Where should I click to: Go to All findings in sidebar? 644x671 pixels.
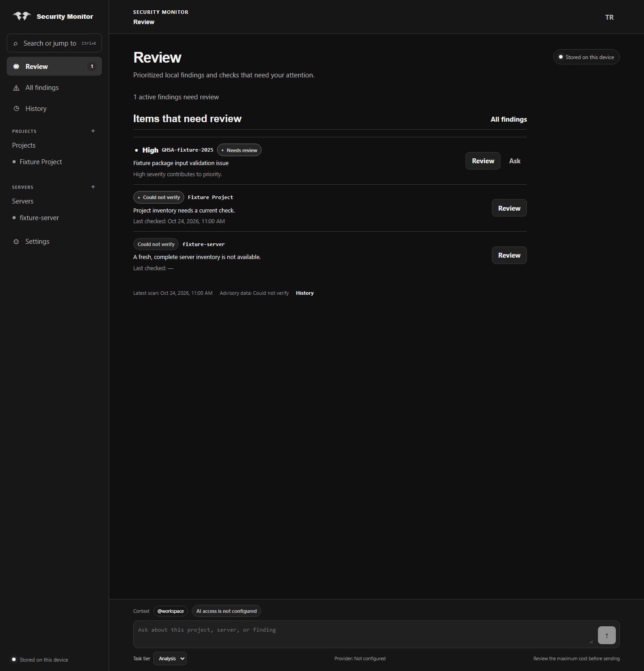coord(54,88)
